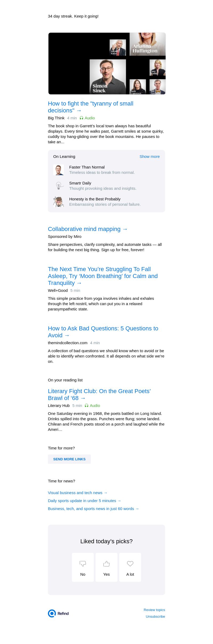Open Visual business and tech news link

(77, 493)
